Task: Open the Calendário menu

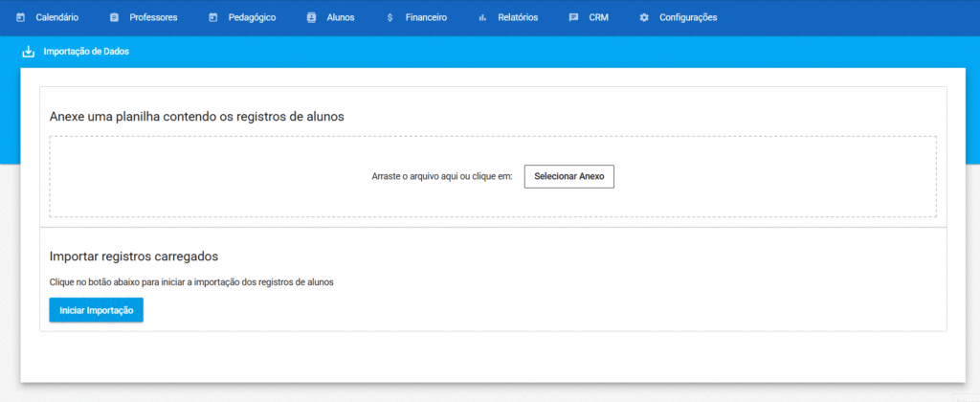Action: (57, 17)
